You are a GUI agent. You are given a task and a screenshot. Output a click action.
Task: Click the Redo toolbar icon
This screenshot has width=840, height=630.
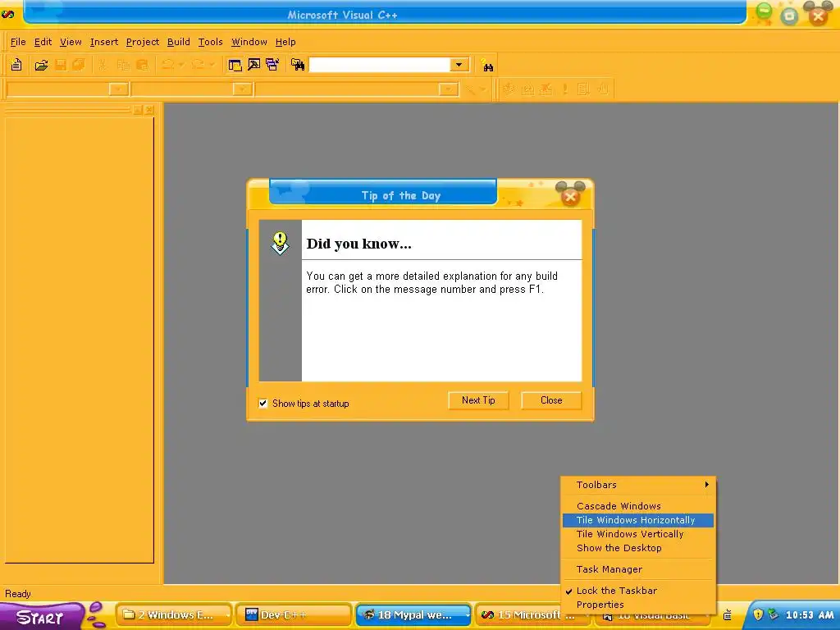click(198, 65)
